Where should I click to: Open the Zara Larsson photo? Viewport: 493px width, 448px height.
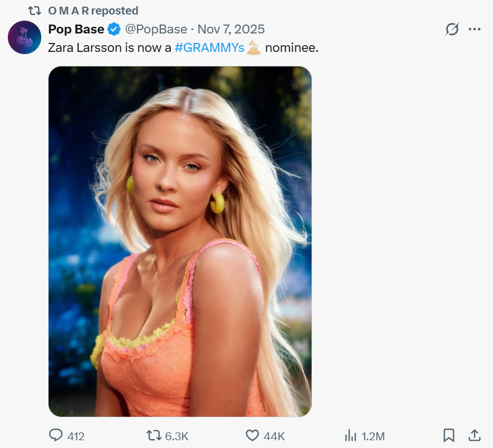point(180,242)
